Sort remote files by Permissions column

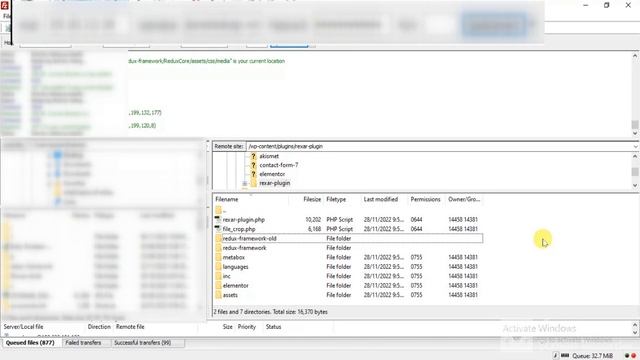(426, 199)
